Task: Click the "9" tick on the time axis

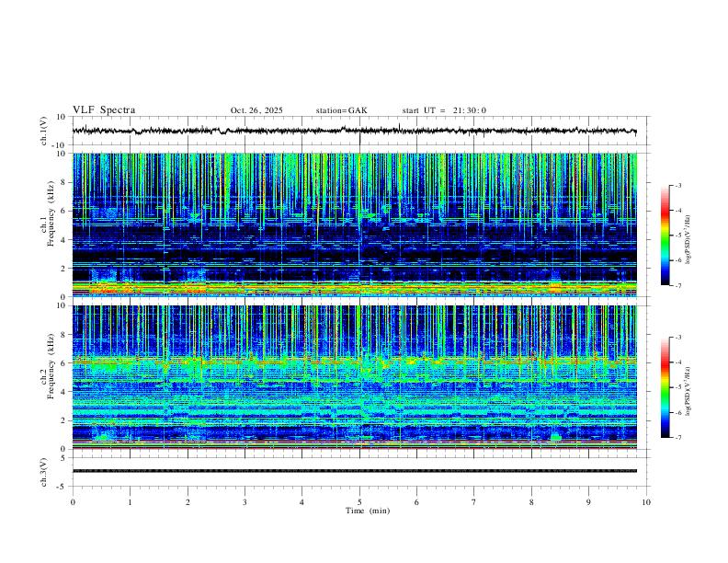Action: click(x=588, y=502)
